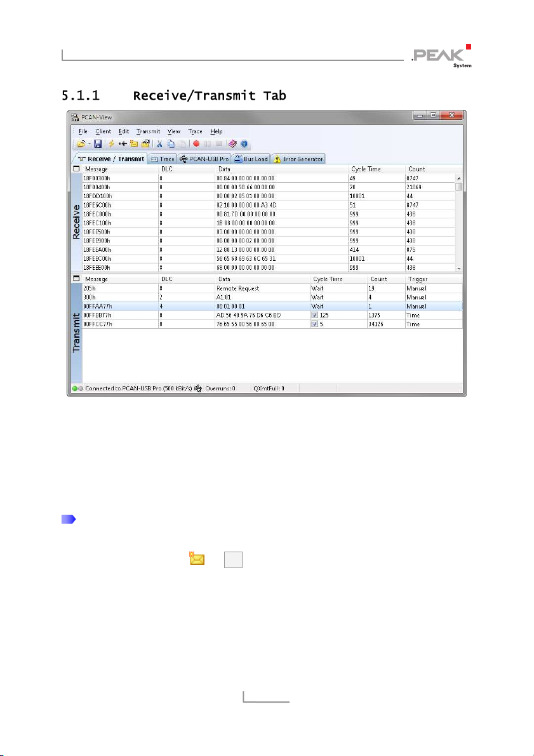Open the Help menu

(216, 131)
